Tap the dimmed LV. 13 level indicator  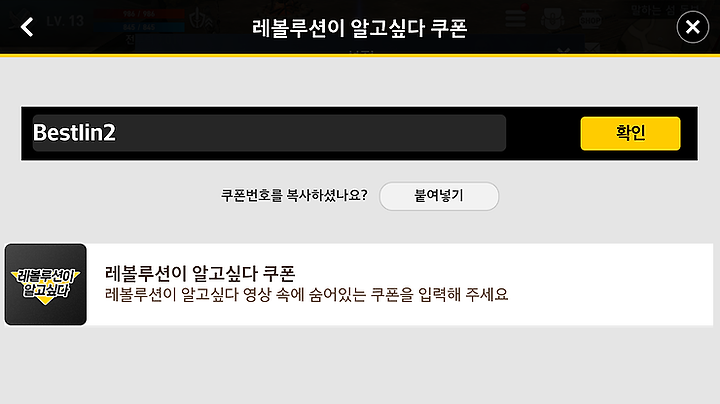coord(65,21)
